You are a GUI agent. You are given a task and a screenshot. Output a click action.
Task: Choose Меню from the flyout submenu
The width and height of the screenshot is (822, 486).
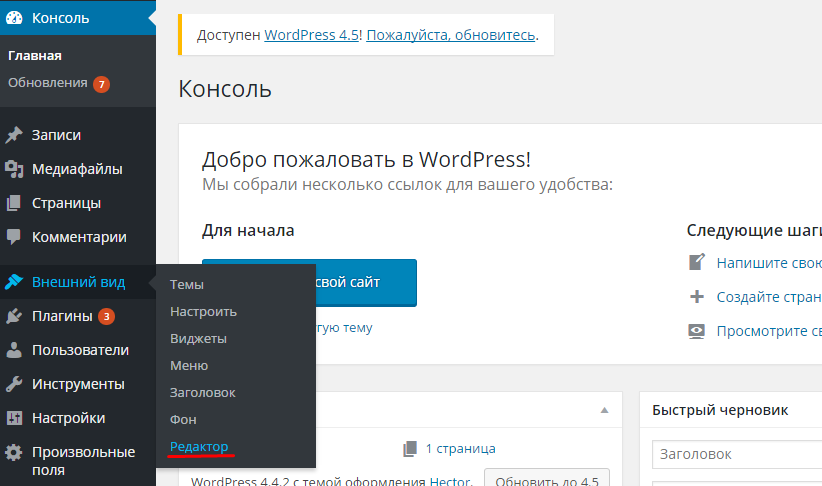pos(189,366)
